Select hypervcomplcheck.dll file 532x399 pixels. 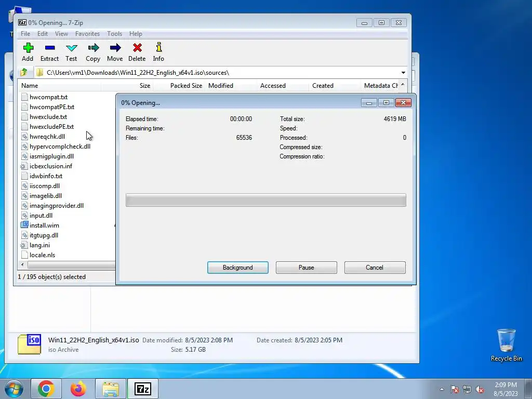pyautogui.click(x=60, y=146)
